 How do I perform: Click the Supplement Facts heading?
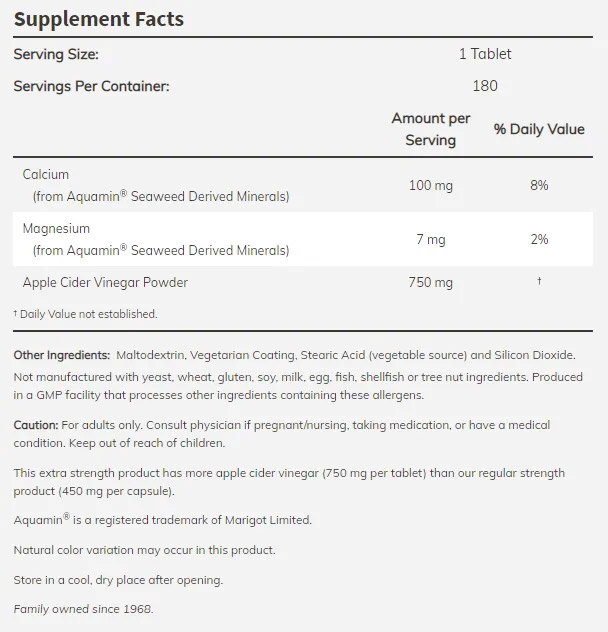98,19
